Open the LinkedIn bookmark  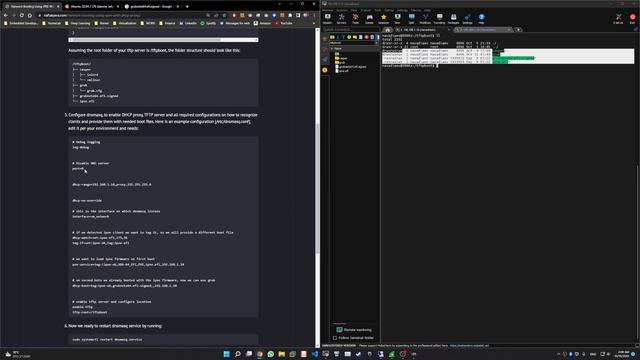[188, 23]
